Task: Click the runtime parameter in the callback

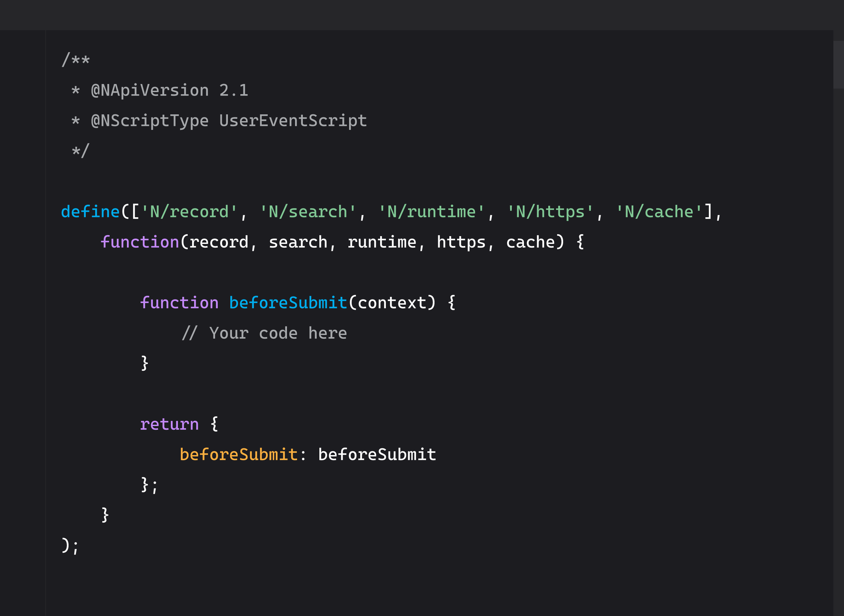Action: coord(382,242)
